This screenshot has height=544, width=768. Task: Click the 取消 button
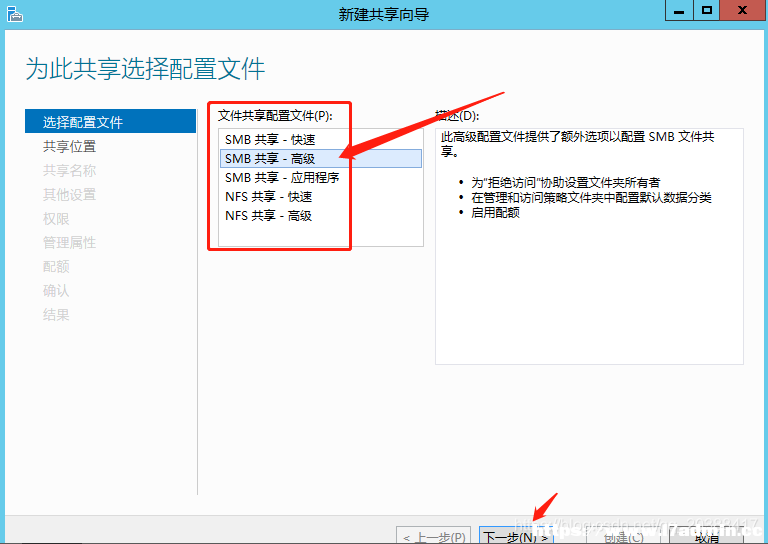click(x=706, y=536)
